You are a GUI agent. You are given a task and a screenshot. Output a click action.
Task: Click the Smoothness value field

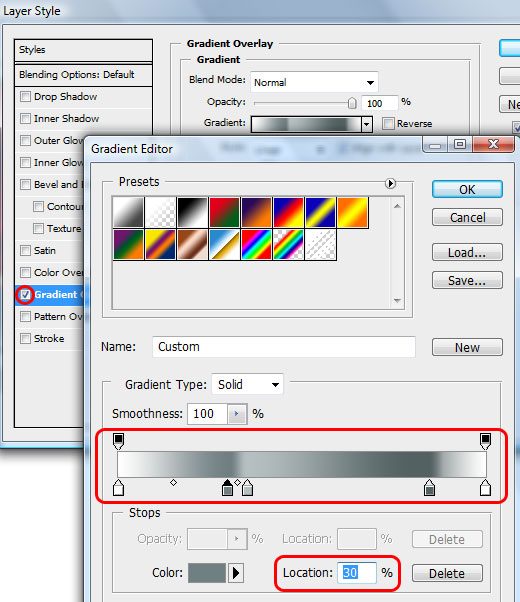click(207, 413)
